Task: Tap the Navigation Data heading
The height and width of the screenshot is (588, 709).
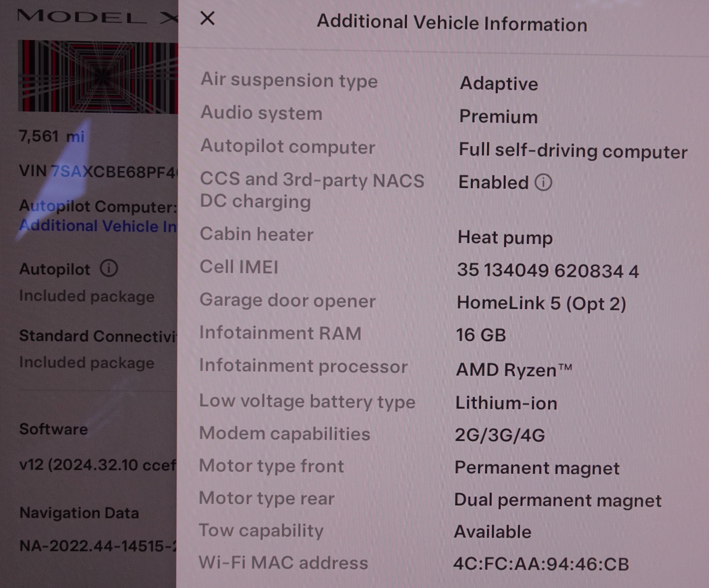Action: 79,513
